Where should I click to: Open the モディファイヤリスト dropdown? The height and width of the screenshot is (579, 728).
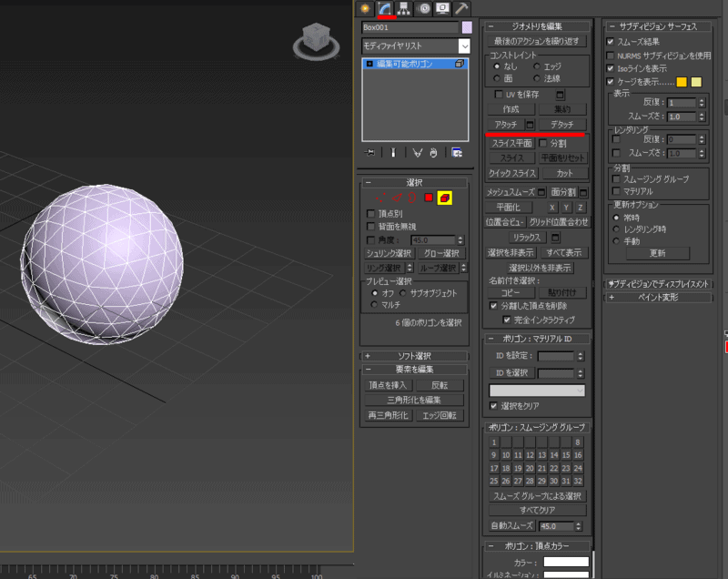464,46
